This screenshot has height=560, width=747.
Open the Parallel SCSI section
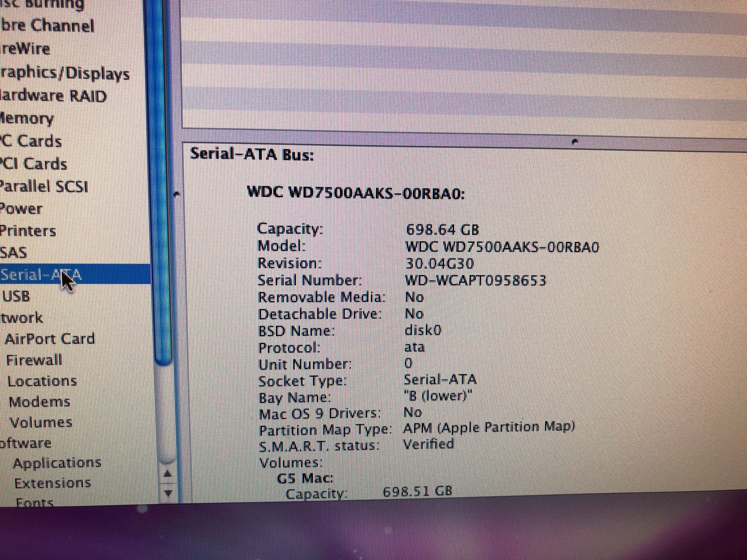(x=44, y=187)
